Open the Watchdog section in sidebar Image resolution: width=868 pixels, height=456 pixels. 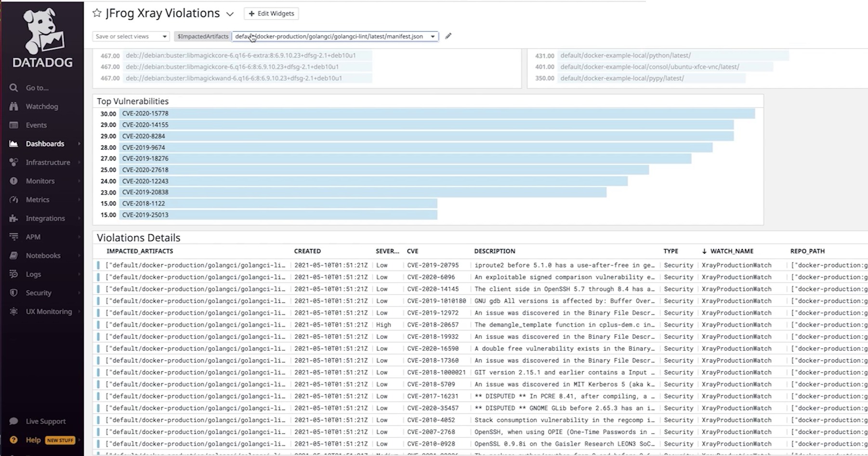41,106
